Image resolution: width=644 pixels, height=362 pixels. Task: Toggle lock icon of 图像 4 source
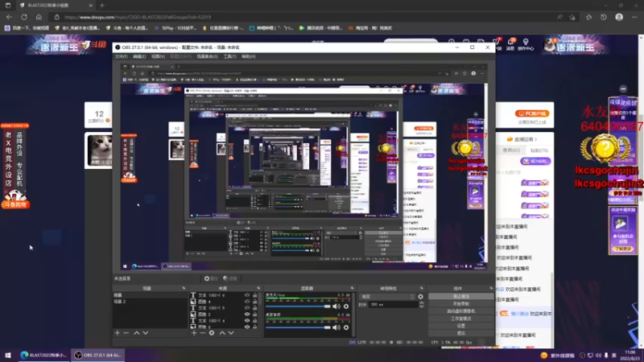[x=254, y=301]
